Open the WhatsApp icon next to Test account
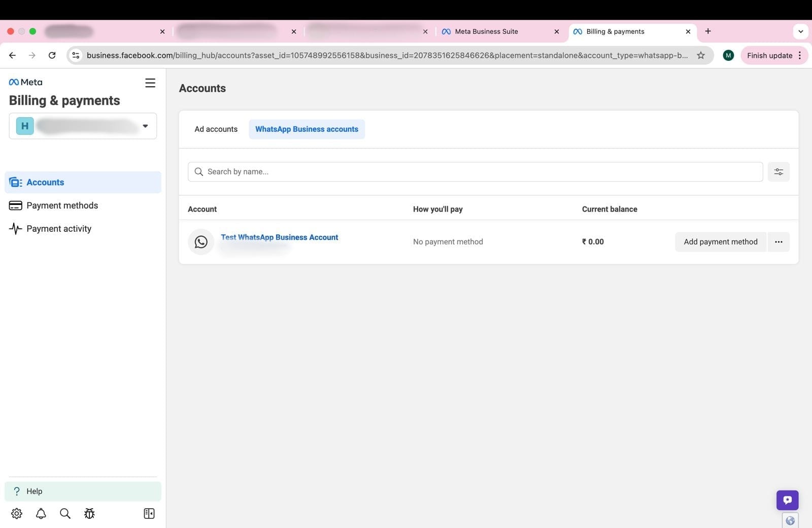Viewport: 812px width, 528px height. pyautogui.click(x=201, y=242)
